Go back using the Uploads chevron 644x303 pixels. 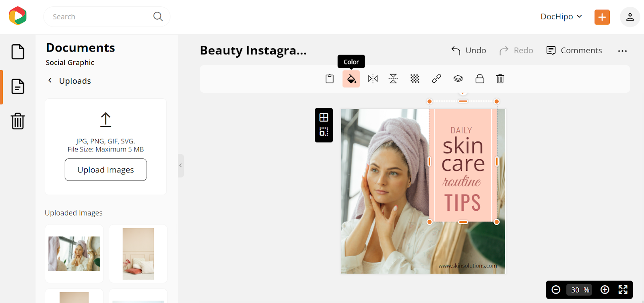pyautogui.click(x=50, y=81)
